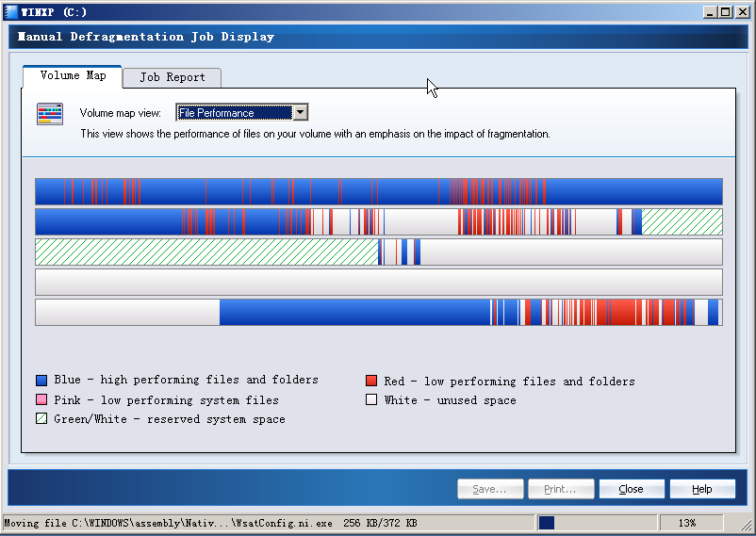The height and width of the screenshot is (536, 756).
Task: Switch to the Job Report tab
Action: click(173, 77)
